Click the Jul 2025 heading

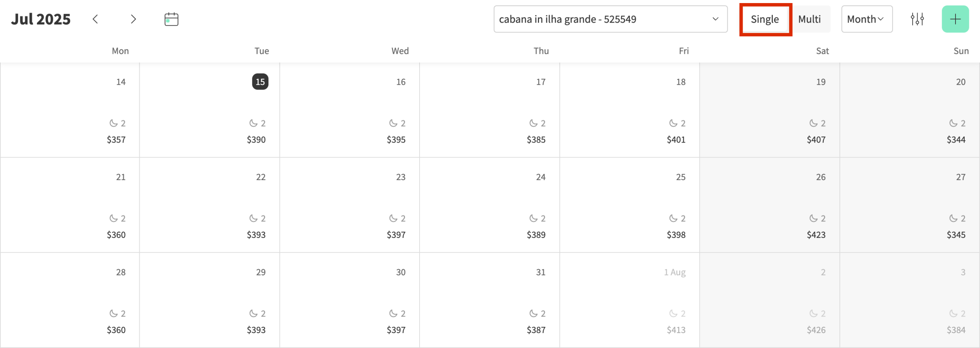pyautogui.click(x=41, y=19)
